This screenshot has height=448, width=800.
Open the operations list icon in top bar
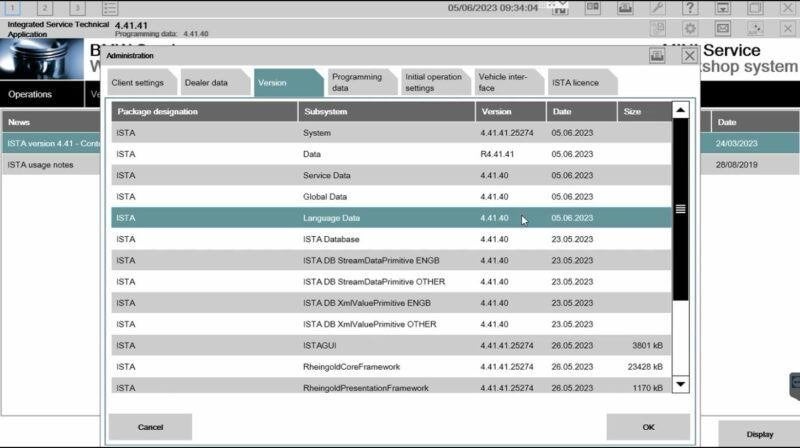[x=110, y=8]
